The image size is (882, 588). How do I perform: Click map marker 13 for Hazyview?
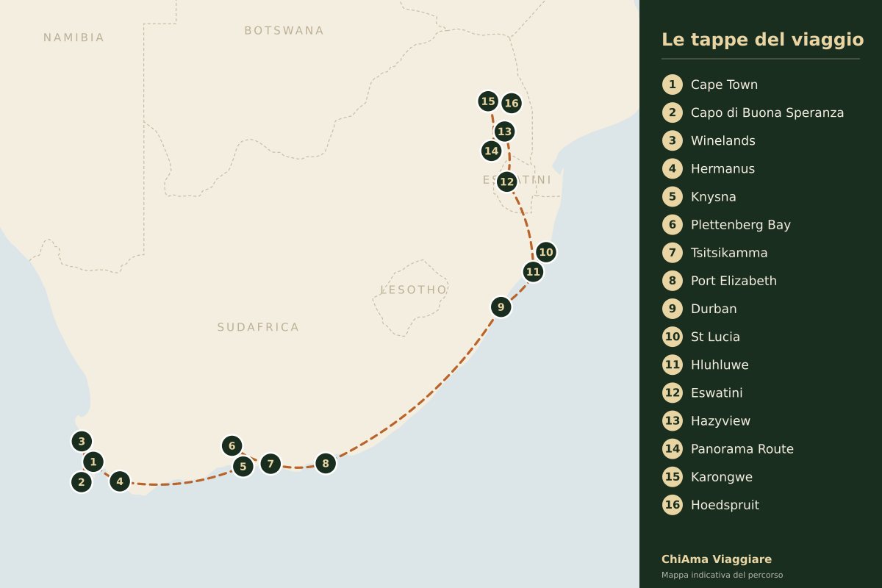(504, 132)
